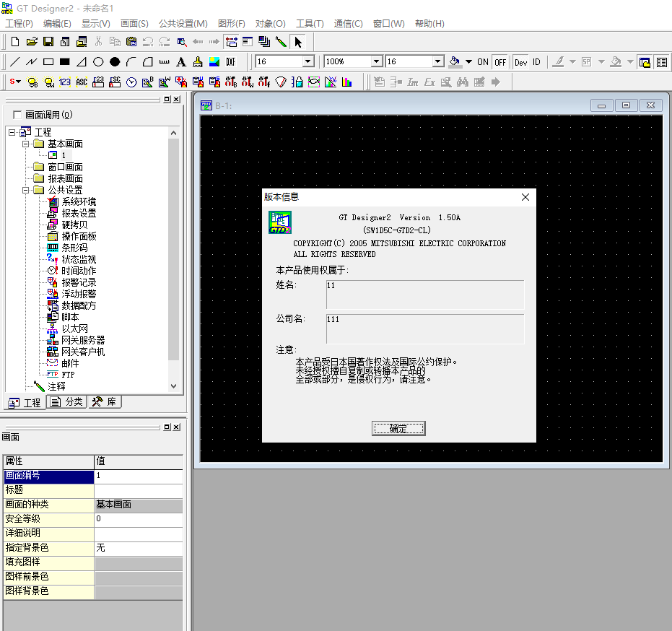Open the grid spacing 16 dropdown

point(307,61)
